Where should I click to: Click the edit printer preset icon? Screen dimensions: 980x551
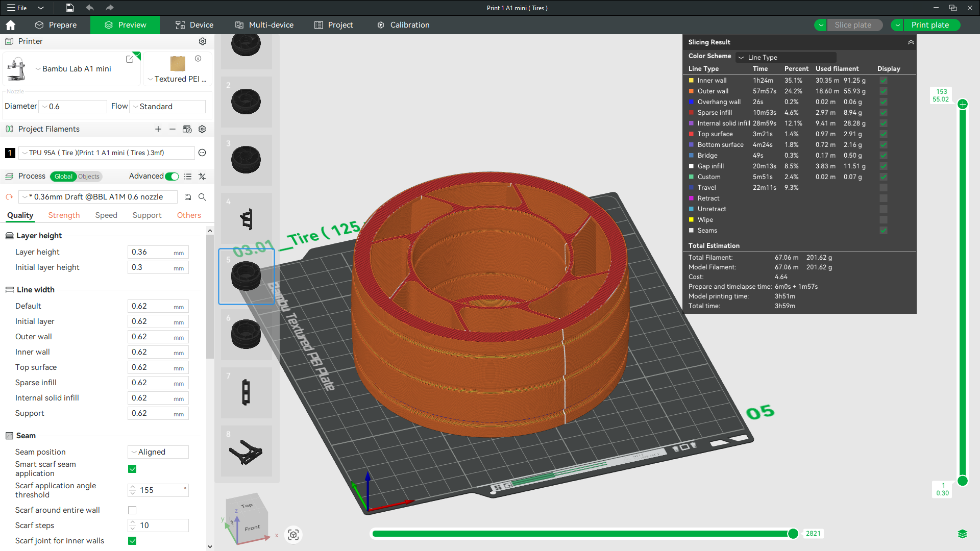coord(130,59)
